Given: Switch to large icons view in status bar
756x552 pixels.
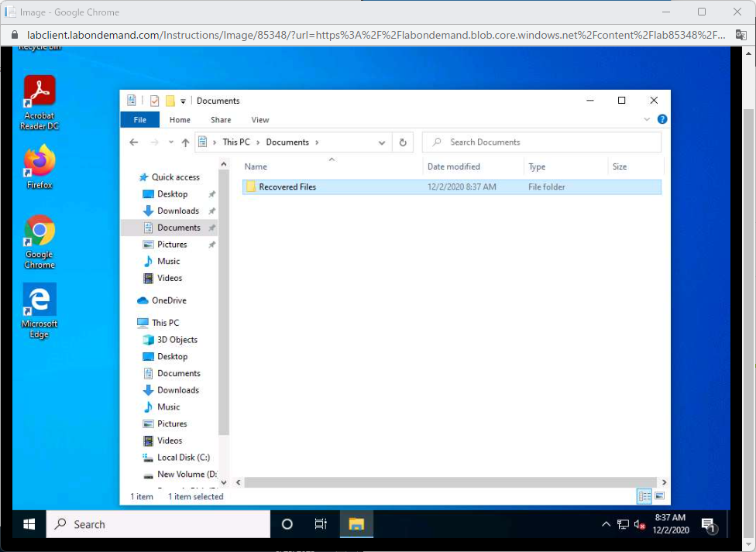Looking at the screenshot, I should click(659, 495).
